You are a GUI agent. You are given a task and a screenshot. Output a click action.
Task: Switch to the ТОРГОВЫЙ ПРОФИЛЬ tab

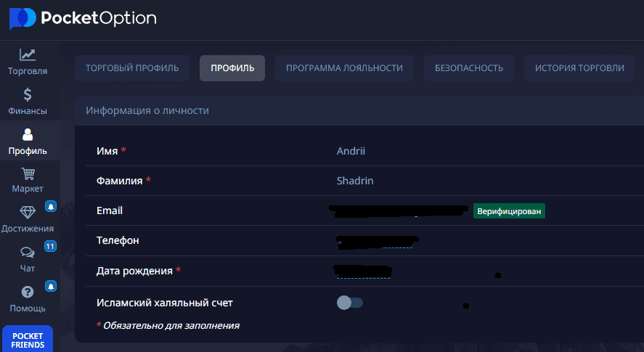pyautogui.click(x=132, y=68)
